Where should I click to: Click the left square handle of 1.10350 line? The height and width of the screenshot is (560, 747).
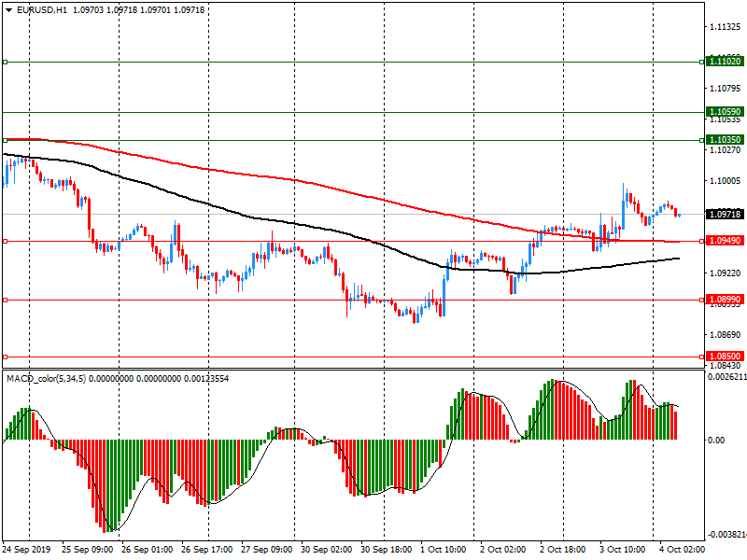click(5, 140)
